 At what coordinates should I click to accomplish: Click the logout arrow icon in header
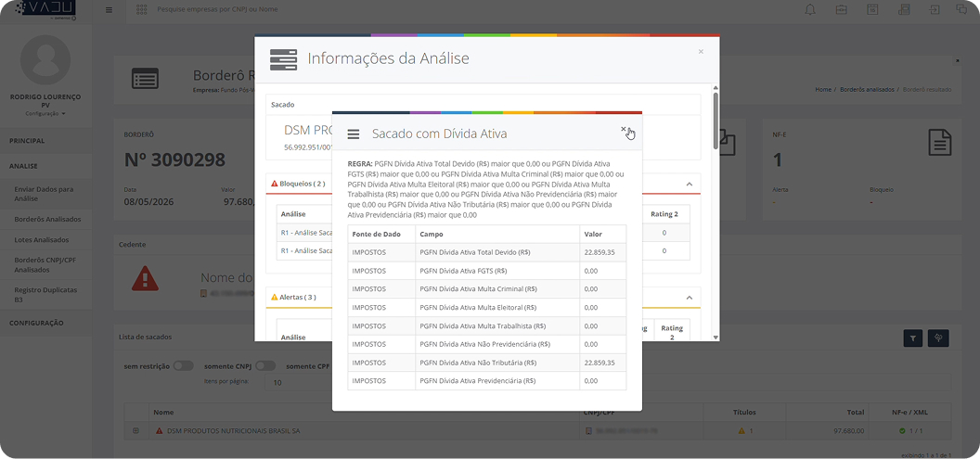(x=934, y=9)
